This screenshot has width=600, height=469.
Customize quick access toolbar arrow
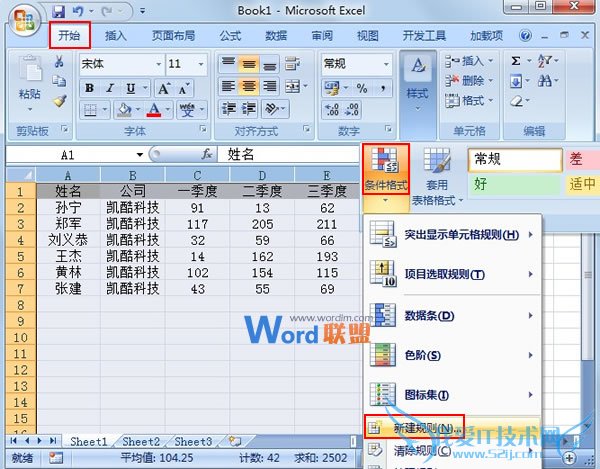pyautogui.click(x=142, y=11)
